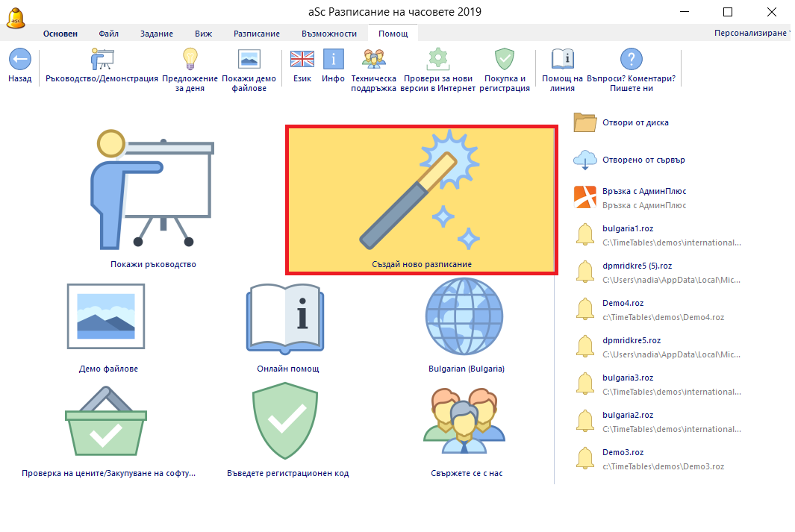Open Отвори от диска folder link

(x=635, y=122)
